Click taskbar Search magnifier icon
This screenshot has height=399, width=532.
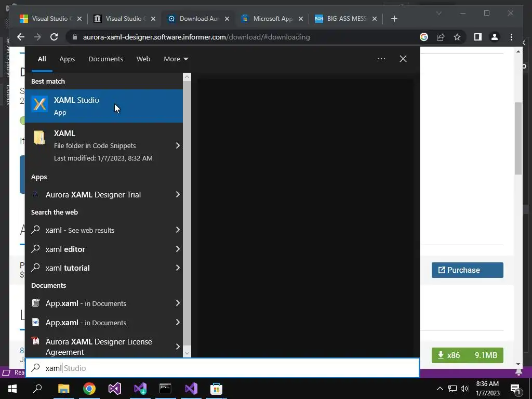click(37, 388)
